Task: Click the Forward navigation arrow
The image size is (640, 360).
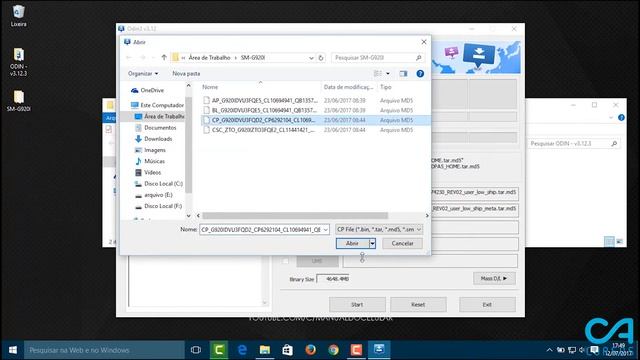Action: click(142, 58)
